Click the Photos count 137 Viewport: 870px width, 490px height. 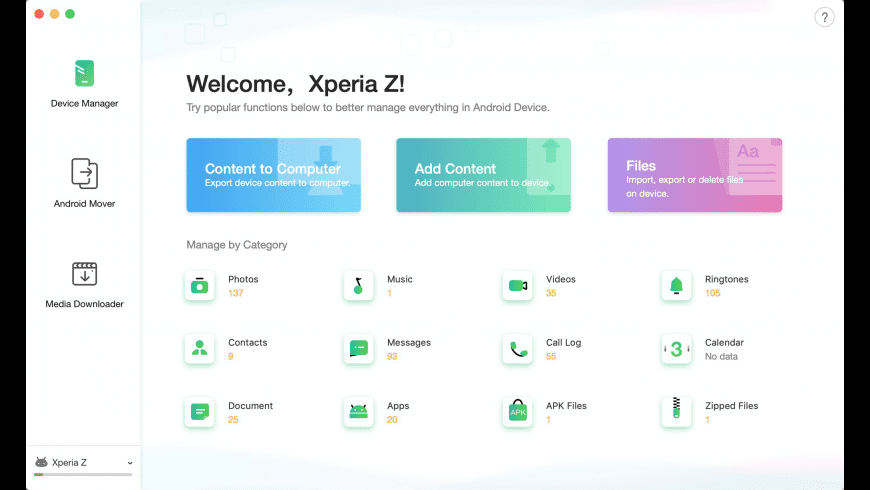236,293
